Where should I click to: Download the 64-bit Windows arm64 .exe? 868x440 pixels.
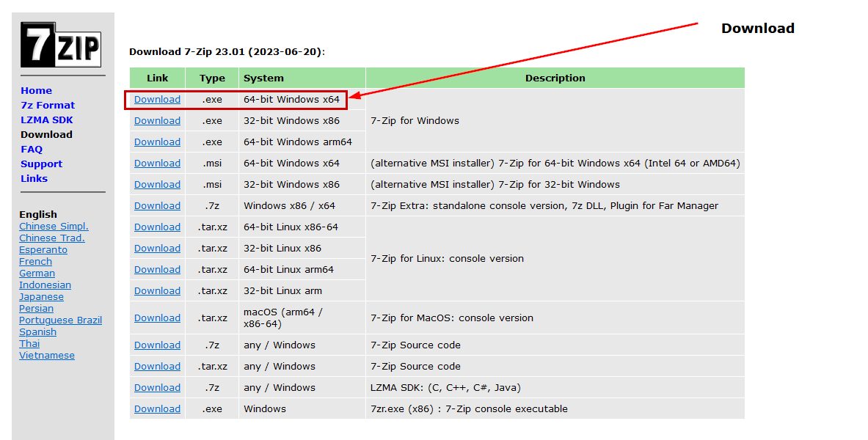(157, 142)
